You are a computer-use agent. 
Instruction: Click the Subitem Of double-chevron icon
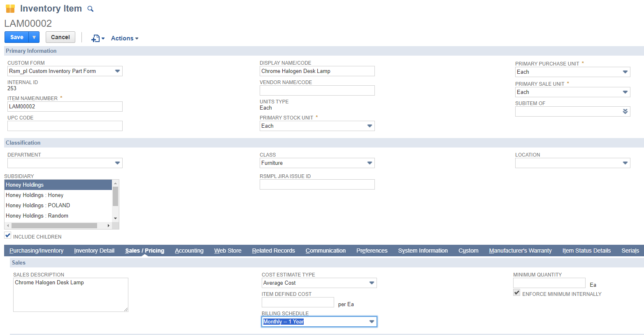pyautogui.click(x=625, y=111)
